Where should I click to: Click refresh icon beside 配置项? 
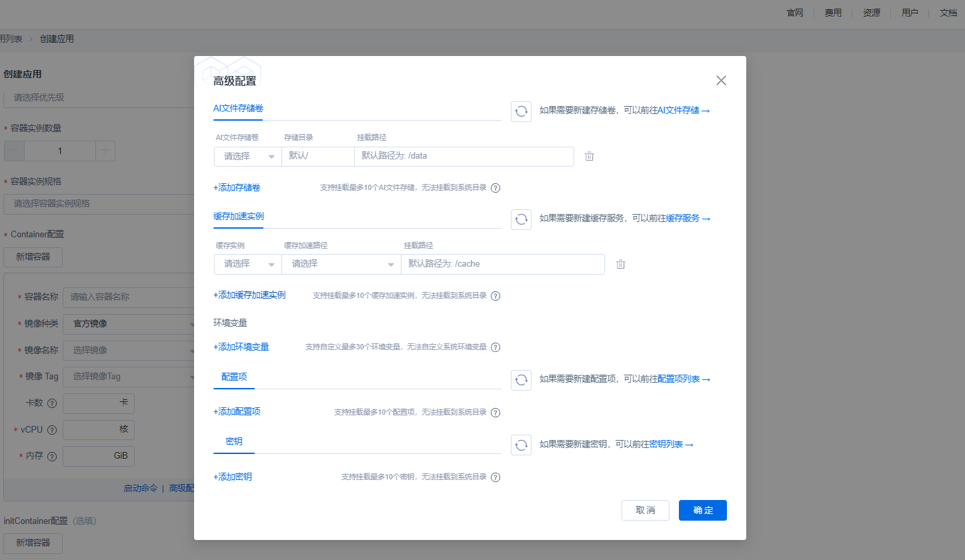[521, 379]
